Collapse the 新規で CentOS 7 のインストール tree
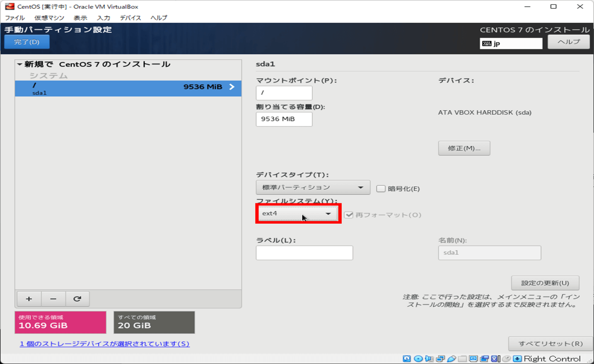This screenshot has height=364, width=594. tap(19, 64)
